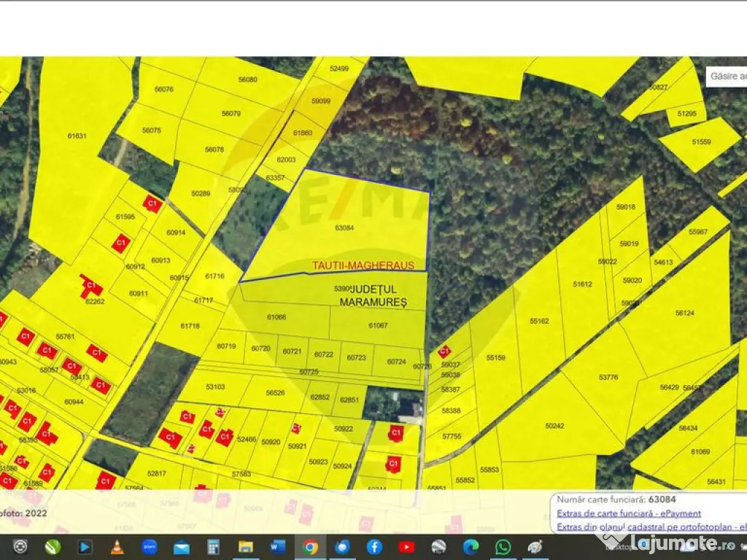Open the Mail app in taskbar

point(181,547)
